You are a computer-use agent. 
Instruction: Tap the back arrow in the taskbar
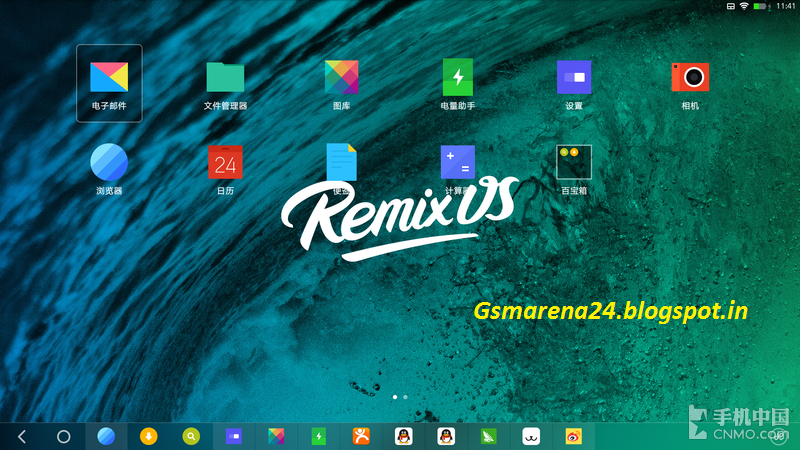point(21,437)
